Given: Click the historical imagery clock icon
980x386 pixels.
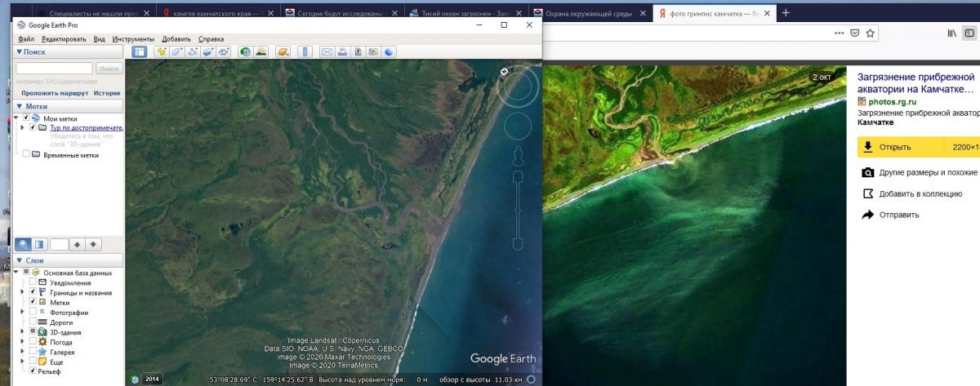Looking at the screenshot, I should click(x=245, y=51).
